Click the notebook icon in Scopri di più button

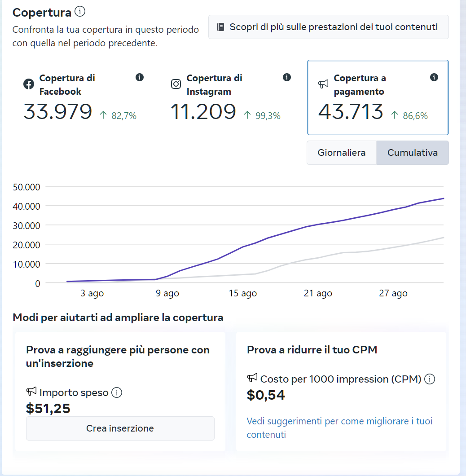(220, 27)
